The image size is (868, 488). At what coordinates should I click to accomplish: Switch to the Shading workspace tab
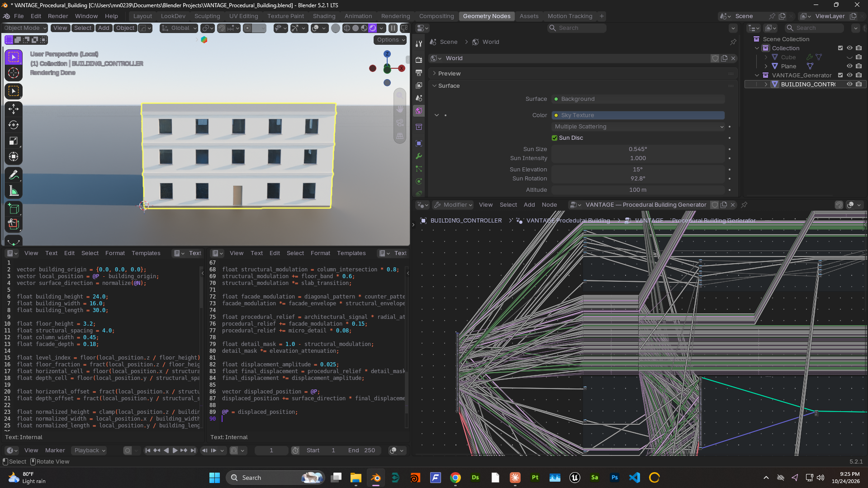click(324, 16)
